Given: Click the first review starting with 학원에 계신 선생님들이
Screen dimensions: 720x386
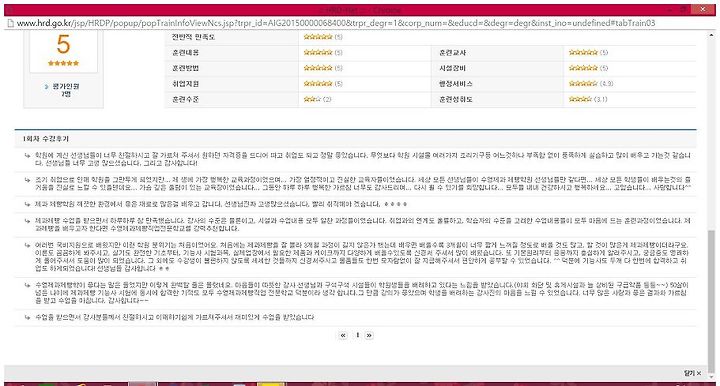Looking at the screenshot, I should point(363,159).
